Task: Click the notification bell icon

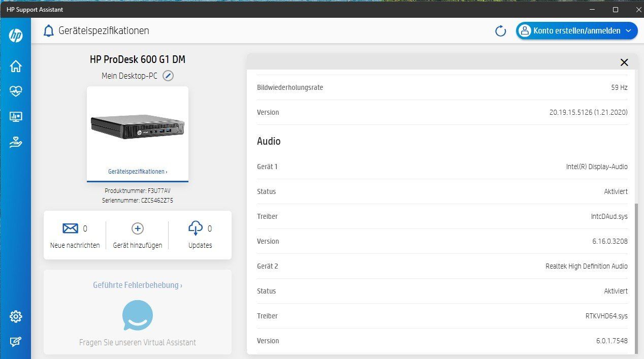Action: click(x=49, y=31)
